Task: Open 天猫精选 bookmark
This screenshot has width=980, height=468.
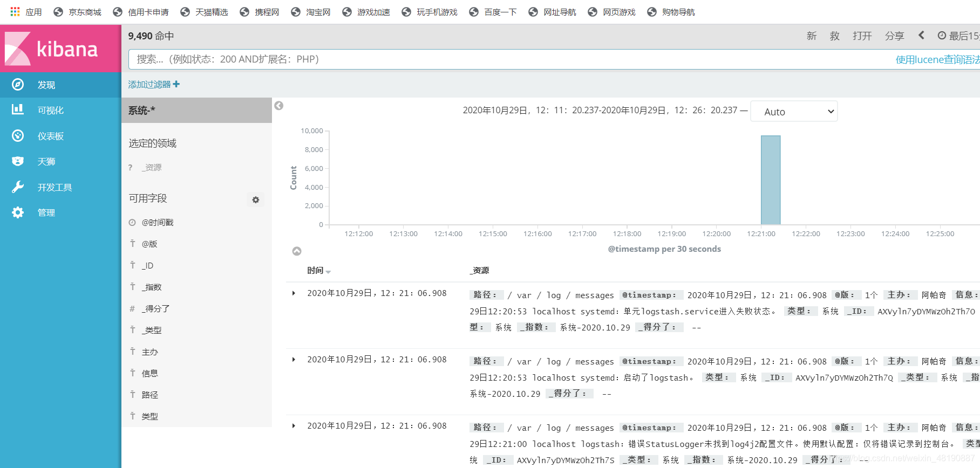Action: coord(204,12)
